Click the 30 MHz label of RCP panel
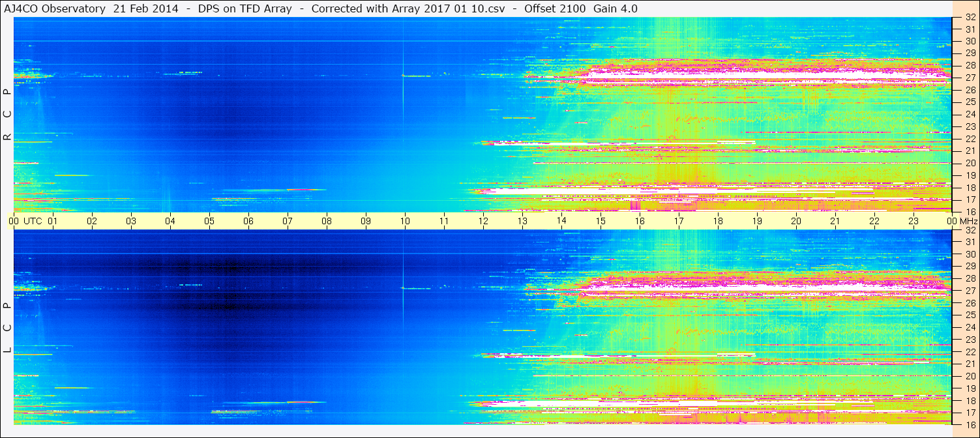The image size is (980, 438). point(970,41)
